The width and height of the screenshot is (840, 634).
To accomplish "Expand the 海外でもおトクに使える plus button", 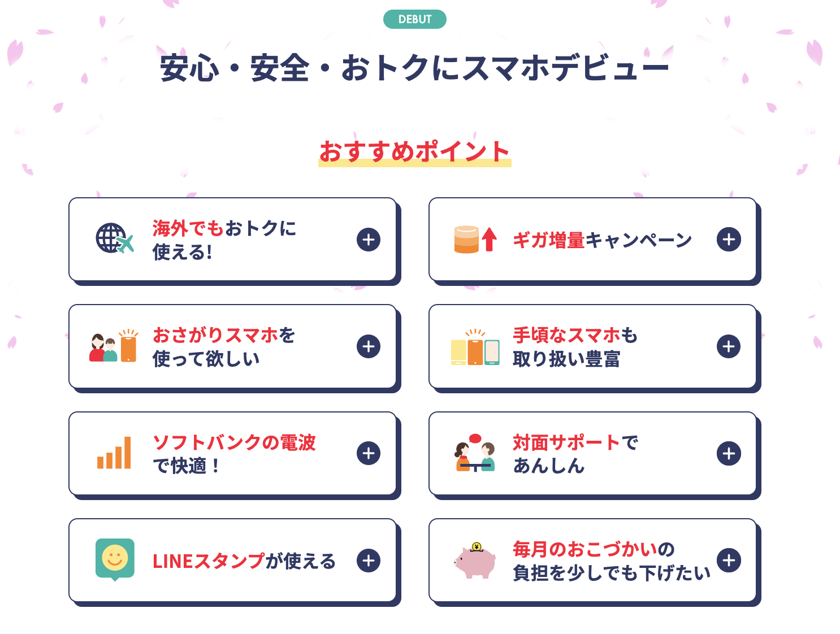I will tap(369, 240).
